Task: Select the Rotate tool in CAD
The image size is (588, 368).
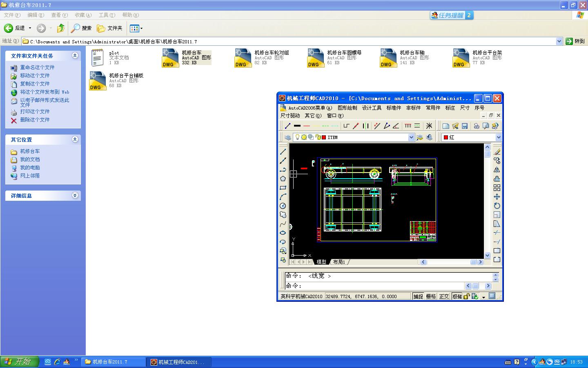Action: click(497, 206)
